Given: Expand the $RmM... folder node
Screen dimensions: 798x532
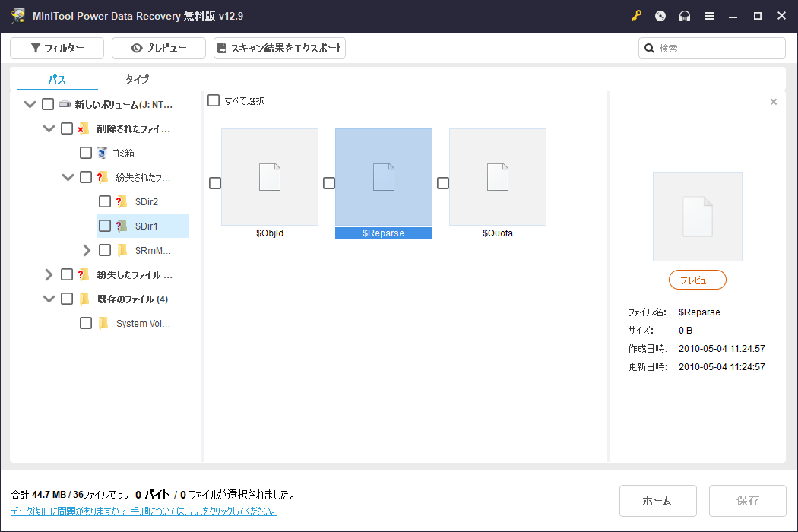Looking at the screenshot, I should 87,250.
